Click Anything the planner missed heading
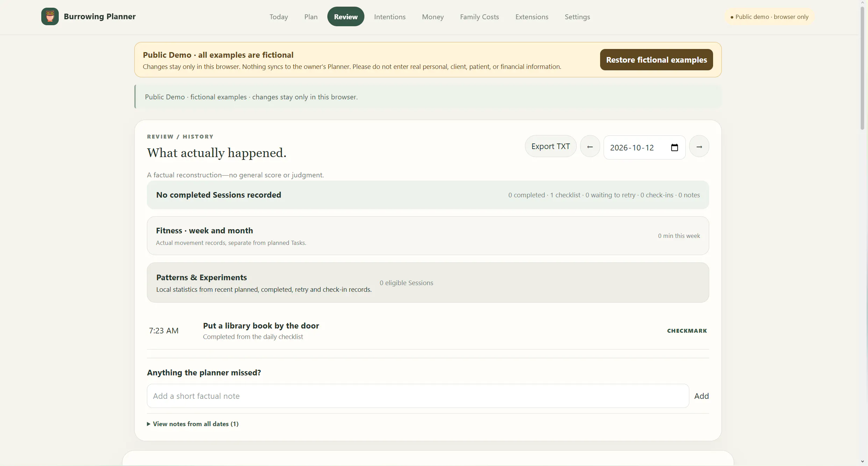The height and width of the screenshot is (466, 868). 204,373
